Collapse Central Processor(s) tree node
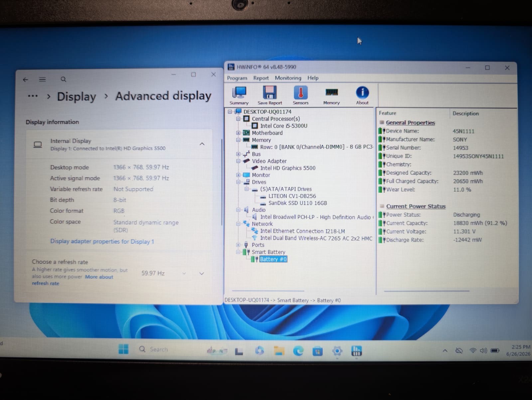The height and width of the screenshot is (400, 532). (238, 119)
